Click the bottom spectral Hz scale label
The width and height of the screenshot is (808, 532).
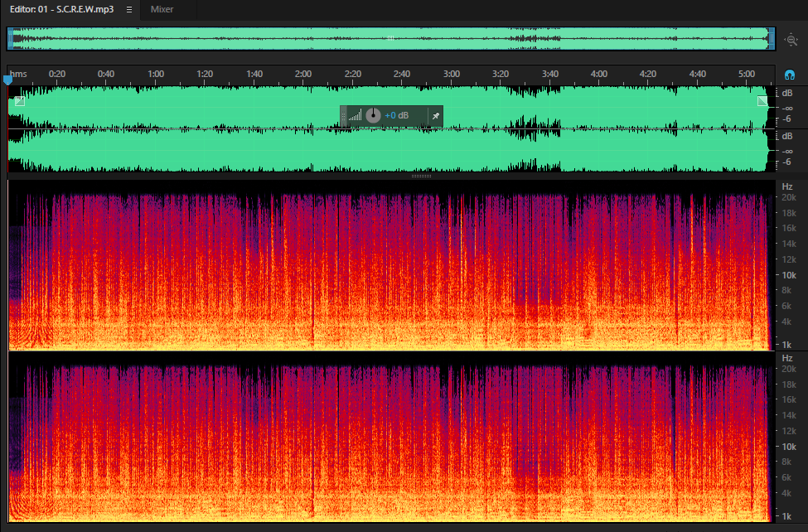click(787, 358)
